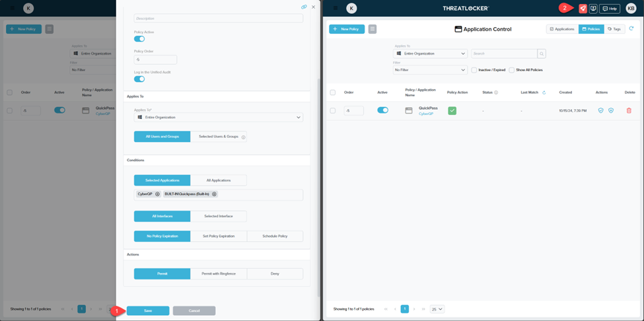Click first shield action icon for QuickPass
This screenshot has width=644, height=321.
pyautogui.click(x=600, y=110)
